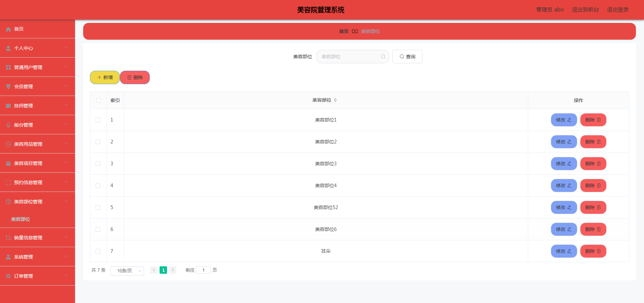
Task: Click the user icon next to 个人中心
Action: 8,48
